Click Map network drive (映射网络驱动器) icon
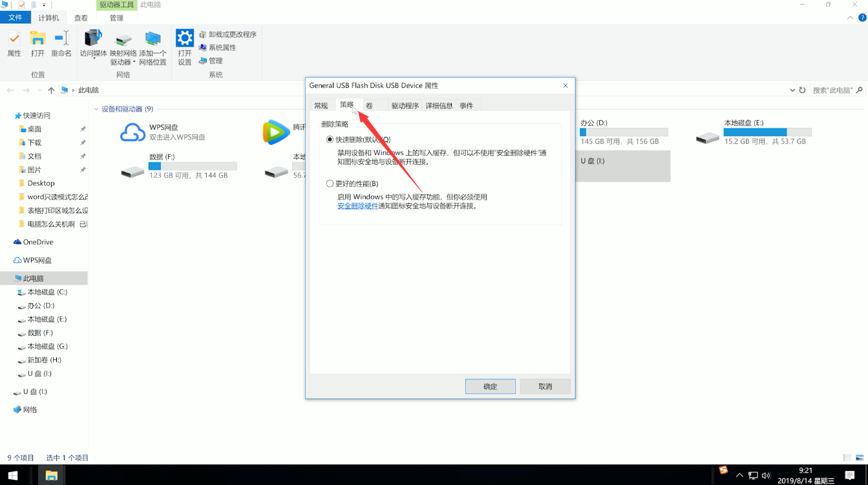Screen dimensions: 868x485 [123, 48]
